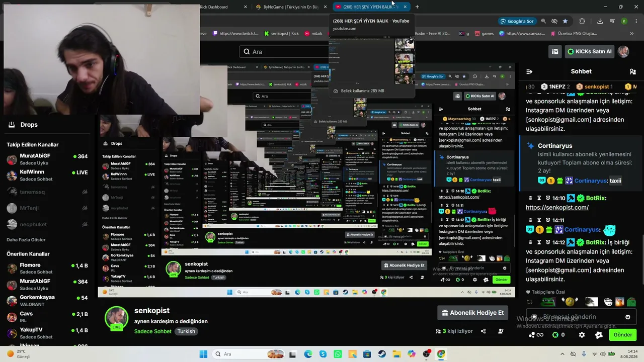Image resolution: width=644 pixels, height=362 pixels.
Task: Open the https://senkopist.com/ link in chat
Action: (x=557, y=207)
